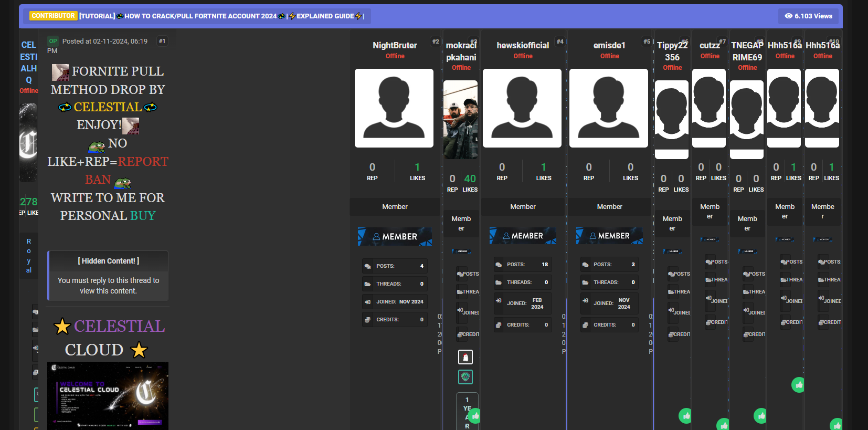
Task: Click post permalink #2
Action: (x=436, y=41)
